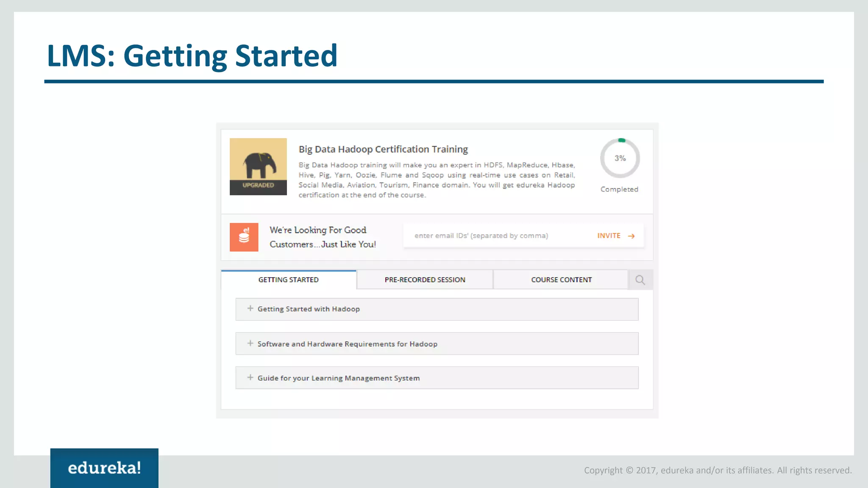Click the edureka! logo
This screenshot has height=488, width=868.
tap(104, 468)
